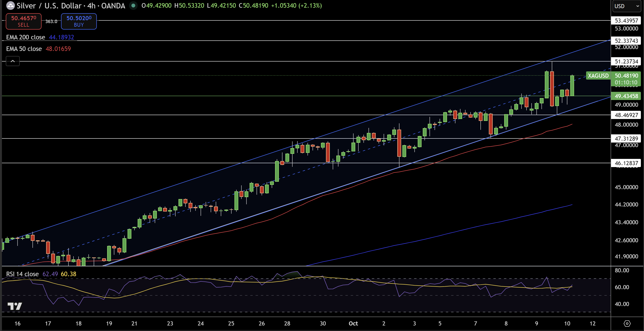This screenshot has width=644, height=331.
Task: Click the SELL button at 50.46570
Action: [x=24, y=21]
